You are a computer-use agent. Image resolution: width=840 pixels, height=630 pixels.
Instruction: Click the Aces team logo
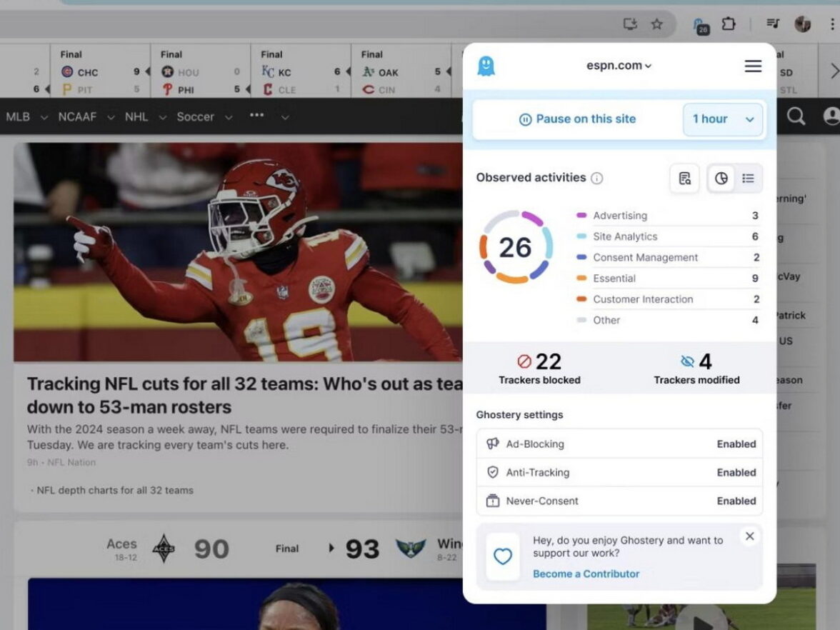click(x=164, y=549)
